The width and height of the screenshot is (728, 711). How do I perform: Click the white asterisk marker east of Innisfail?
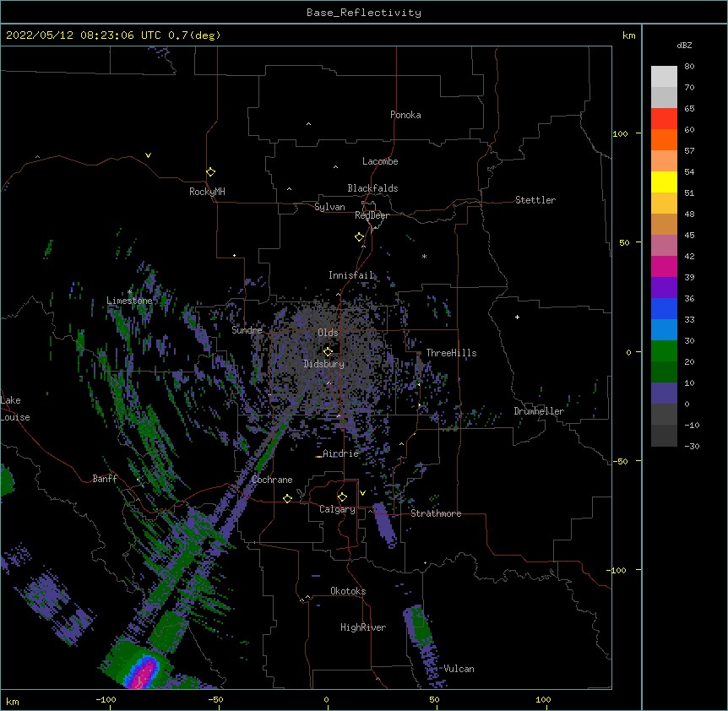coord(424,257)
